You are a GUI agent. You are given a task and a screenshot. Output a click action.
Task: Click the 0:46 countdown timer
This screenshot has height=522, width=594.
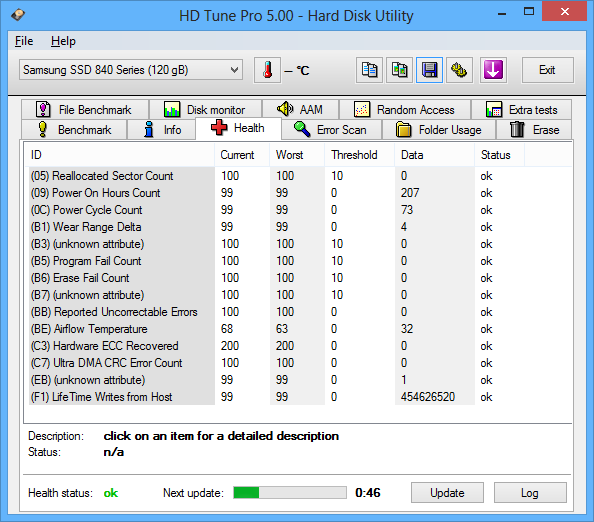pos(367,492)
